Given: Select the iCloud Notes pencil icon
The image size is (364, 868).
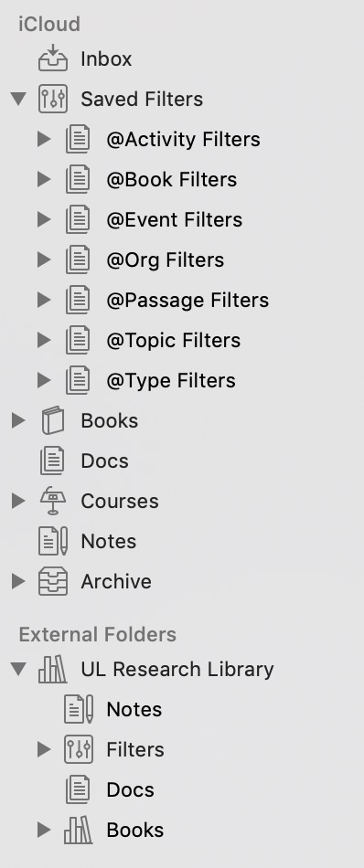Looking at the screenshot, I should coord(53,542).
